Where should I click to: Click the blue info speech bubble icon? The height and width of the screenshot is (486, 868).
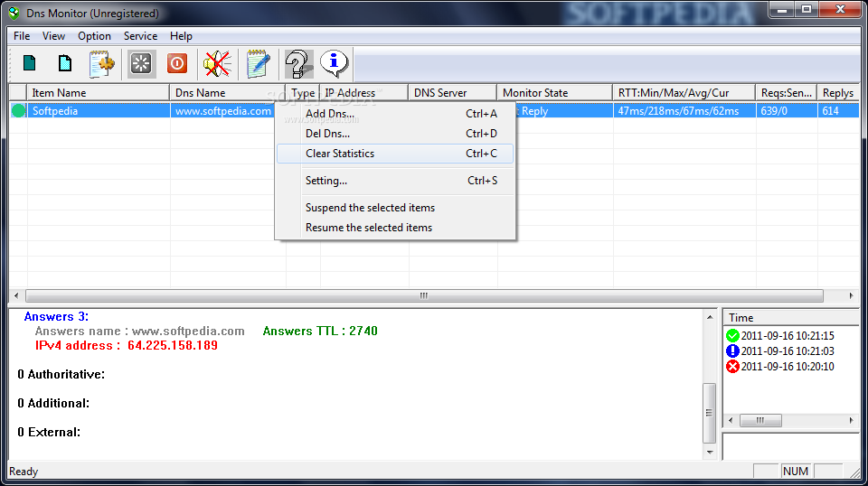(334, 63)
